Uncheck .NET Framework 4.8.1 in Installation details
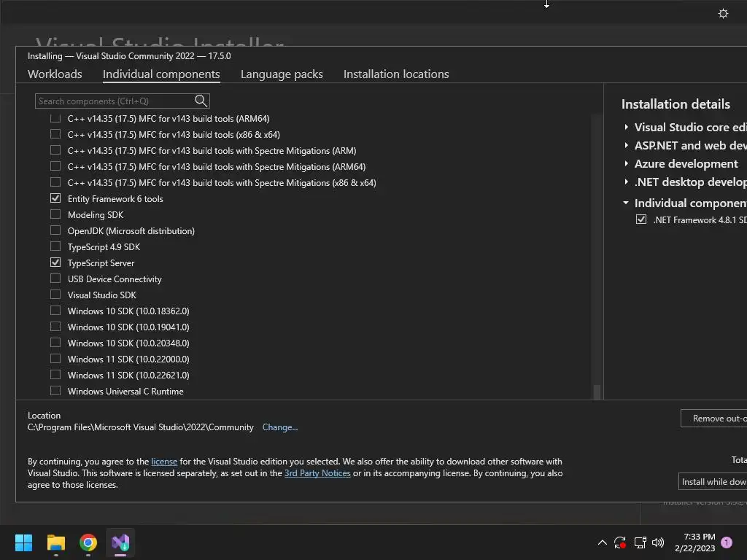Screen dimensions: 747x560 point(641,219)
